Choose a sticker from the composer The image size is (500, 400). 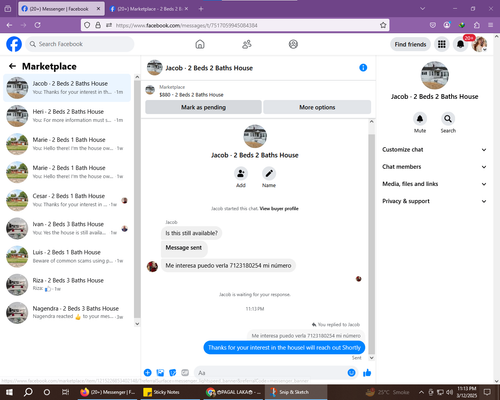click(x=173, y=373)
